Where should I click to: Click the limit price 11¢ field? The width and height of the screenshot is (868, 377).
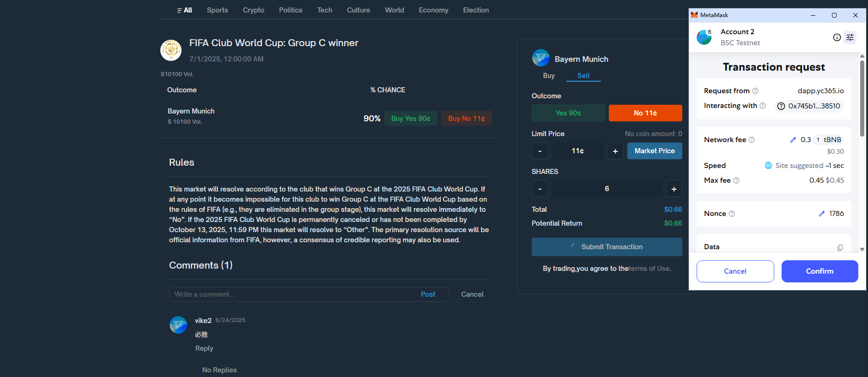tap(577, 151)
